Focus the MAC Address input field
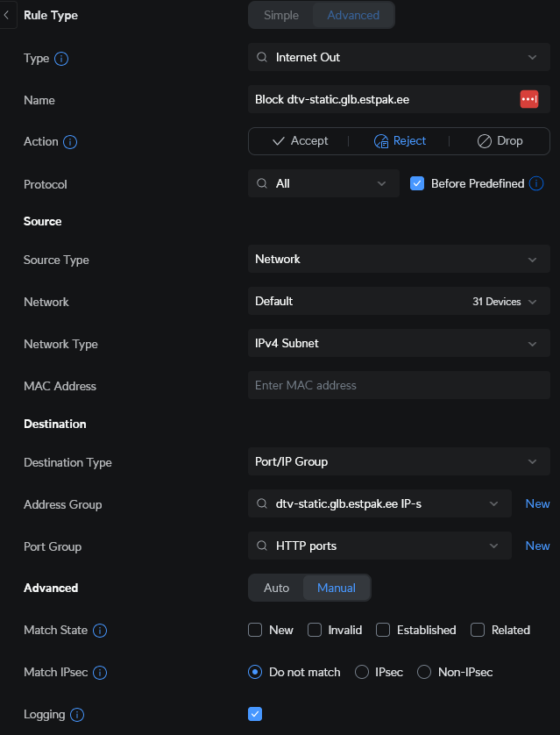560x735 pixels. (x=399, y=385)
